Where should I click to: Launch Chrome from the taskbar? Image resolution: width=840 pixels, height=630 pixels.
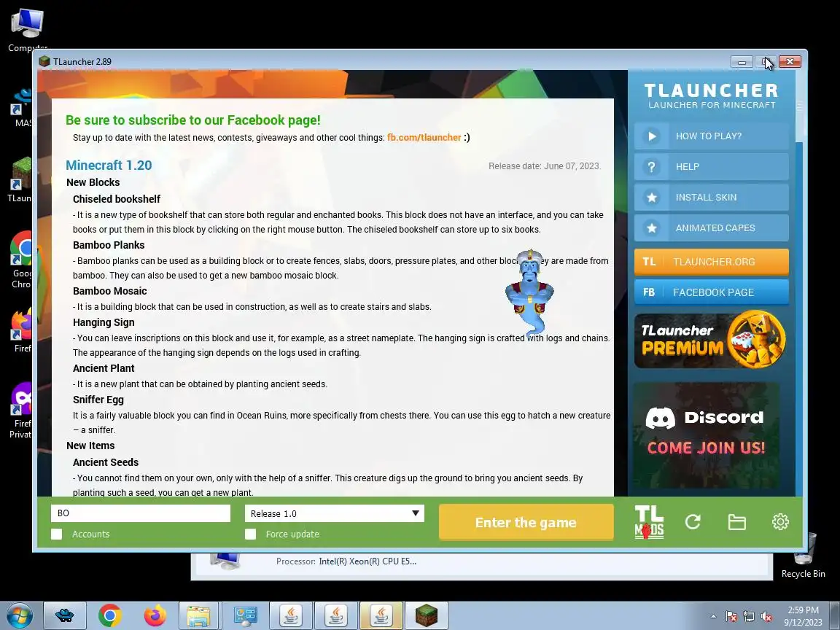pos(110,615)
